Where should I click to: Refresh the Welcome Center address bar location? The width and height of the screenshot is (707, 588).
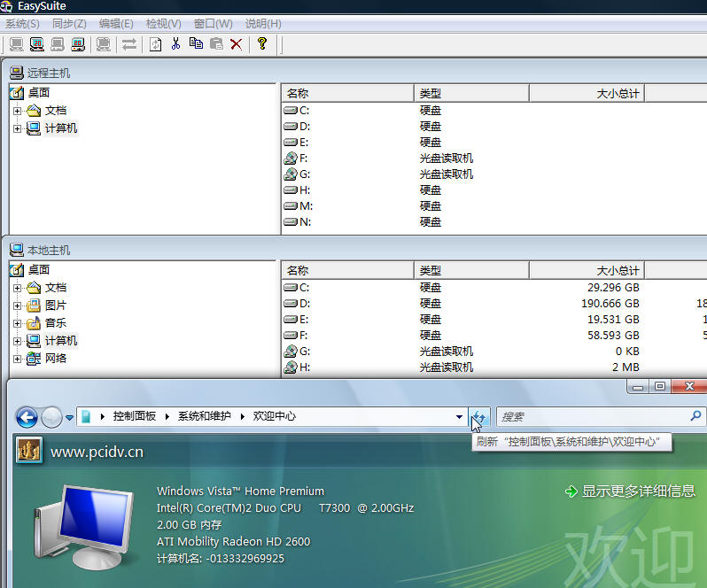(479, 417)
